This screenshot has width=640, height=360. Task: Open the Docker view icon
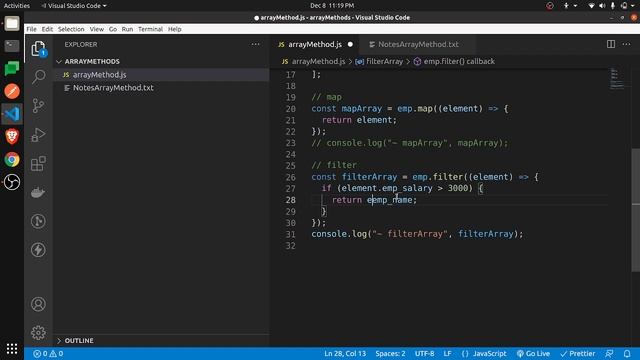click(x=38, y=192)
